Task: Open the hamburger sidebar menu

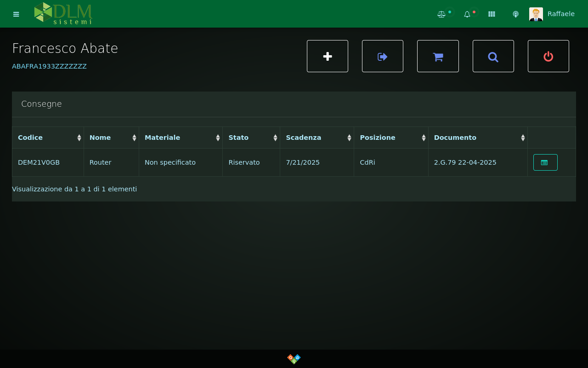Action: point(16,14)
